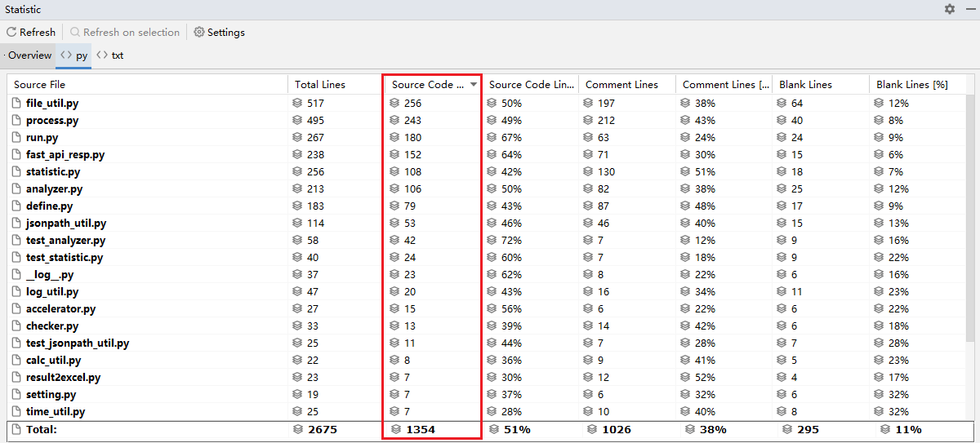Click the file icon beside checker.py

pos(16,326)
